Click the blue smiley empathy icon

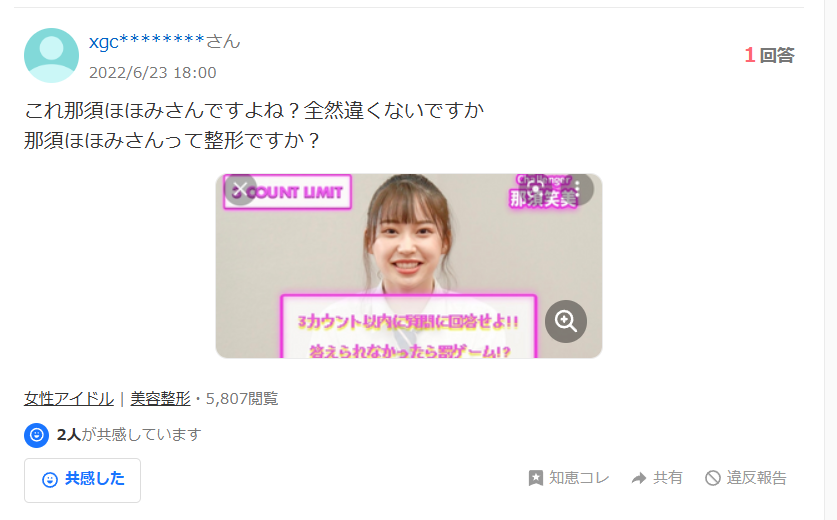36,435
